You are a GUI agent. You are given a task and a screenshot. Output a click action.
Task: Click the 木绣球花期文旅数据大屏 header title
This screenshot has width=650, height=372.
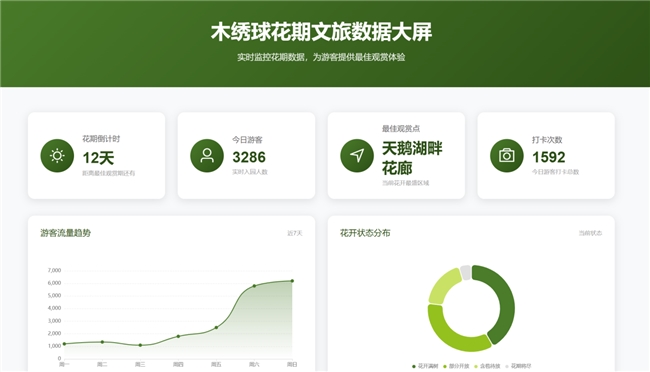pyautogui.click(x=321, y=32)
